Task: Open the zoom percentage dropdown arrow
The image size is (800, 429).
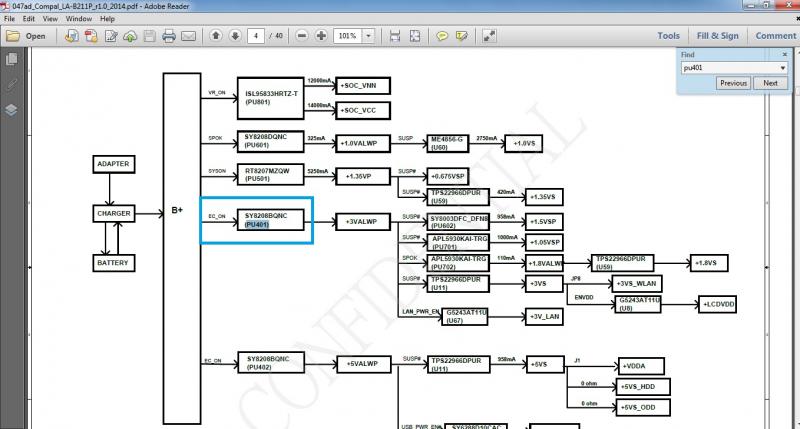Action: click(368, 36)
